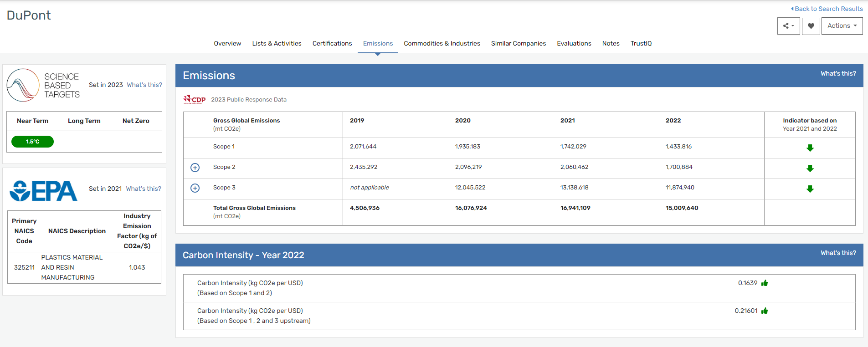Viewport: 868px width, 347px height.
Task: Click Scope 3 green down arrow indicator
Action: coord(810,189)
